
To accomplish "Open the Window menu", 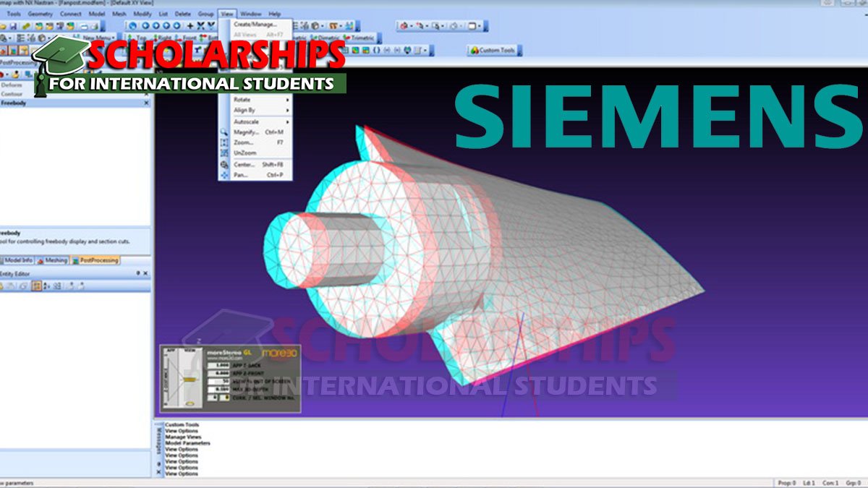I will (x=250, y=14).
